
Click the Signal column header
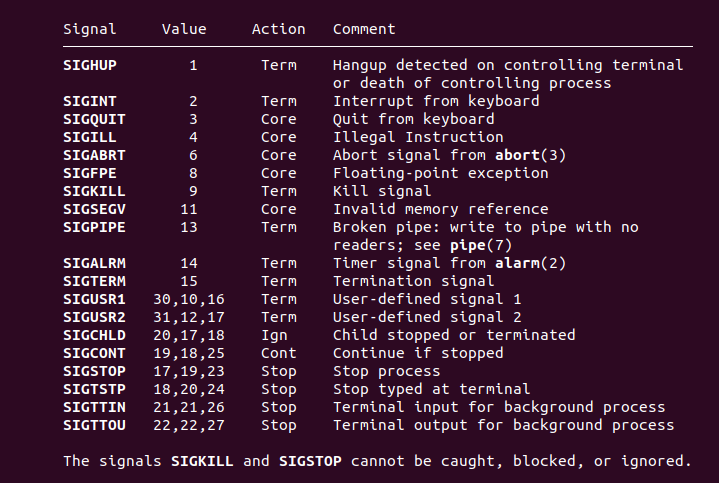coord(89,29)
